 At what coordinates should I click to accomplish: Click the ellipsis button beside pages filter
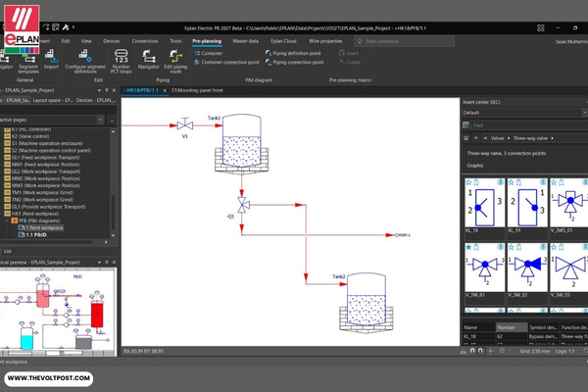click(112, 120)
